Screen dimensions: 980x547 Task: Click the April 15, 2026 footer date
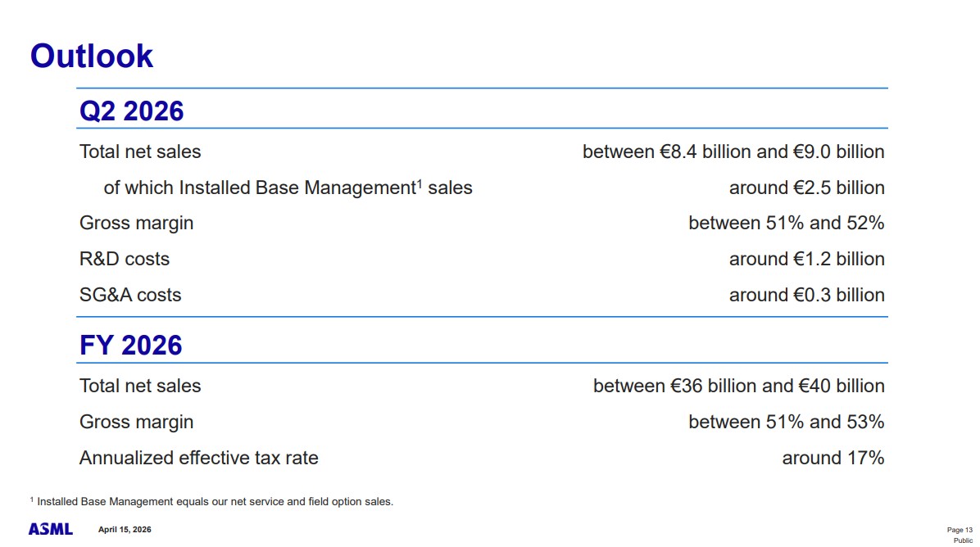pos(125,530)
